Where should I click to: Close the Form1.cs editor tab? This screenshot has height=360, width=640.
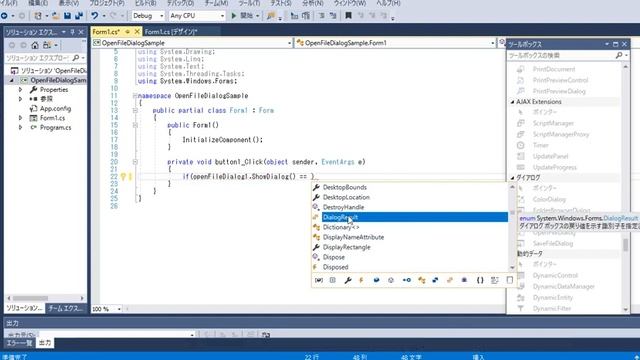click(137, 31)
